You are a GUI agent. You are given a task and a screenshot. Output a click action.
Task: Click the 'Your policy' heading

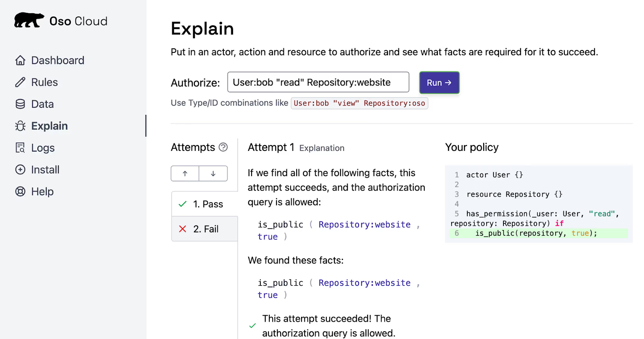pos(472,147)
